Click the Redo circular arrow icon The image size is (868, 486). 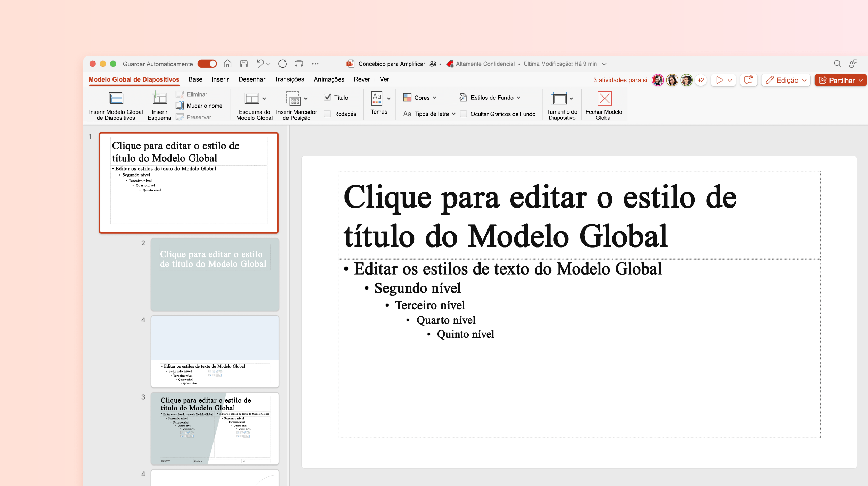click(283, 64)
